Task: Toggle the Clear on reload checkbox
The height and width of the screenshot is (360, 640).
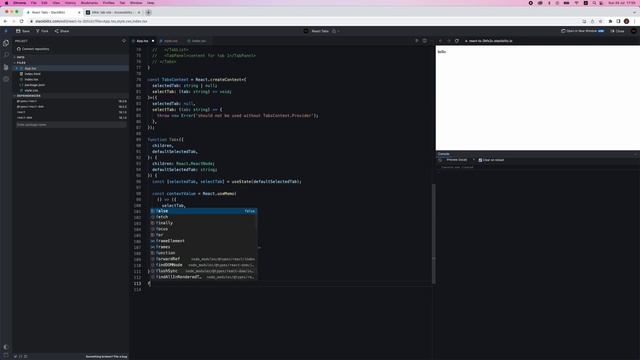Action: pos(480,160)
